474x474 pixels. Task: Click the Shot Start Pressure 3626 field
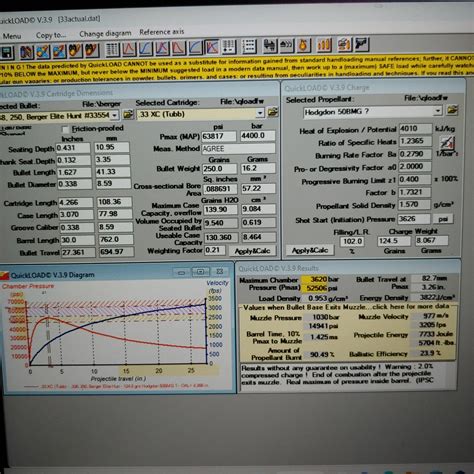414,219
